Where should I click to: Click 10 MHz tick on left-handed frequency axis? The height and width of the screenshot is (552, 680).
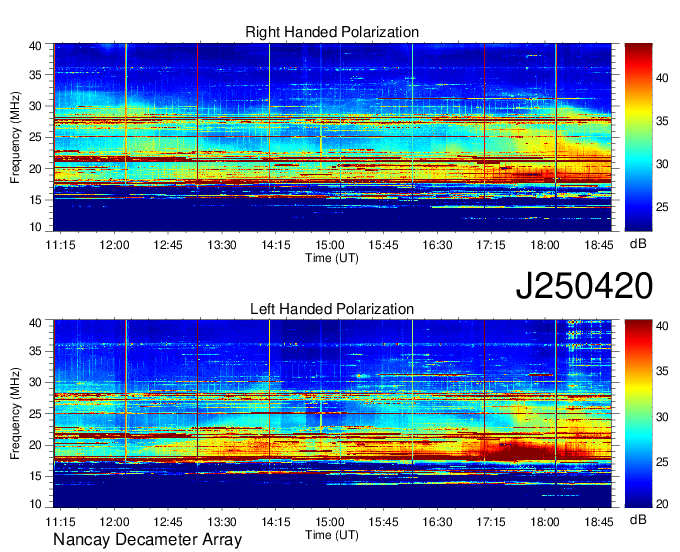35,504
